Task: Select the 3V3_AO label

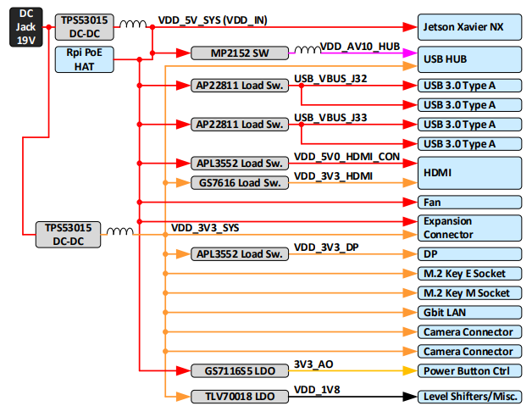Action: tap(313, 364)
